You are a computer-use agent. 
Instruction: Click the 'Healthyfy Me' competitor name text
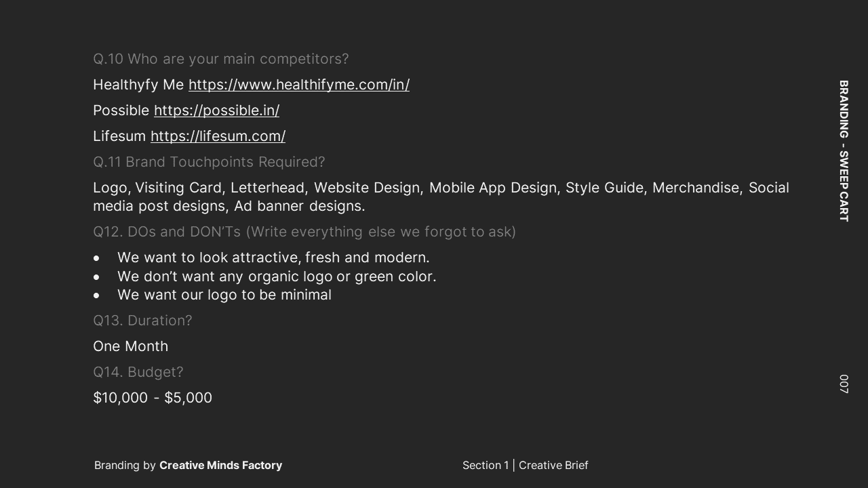pyautogui.click(x=138, y=85)
